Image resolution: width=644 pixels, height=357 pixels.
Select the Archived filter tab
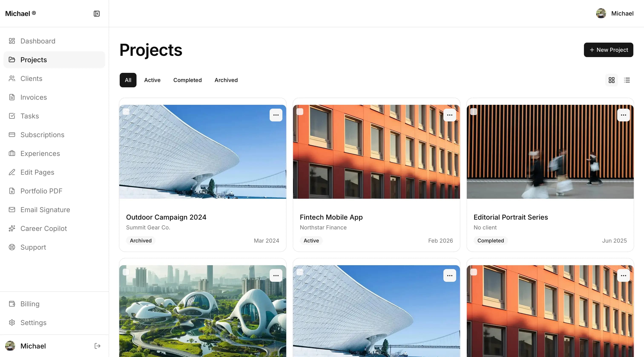[226, 80]
